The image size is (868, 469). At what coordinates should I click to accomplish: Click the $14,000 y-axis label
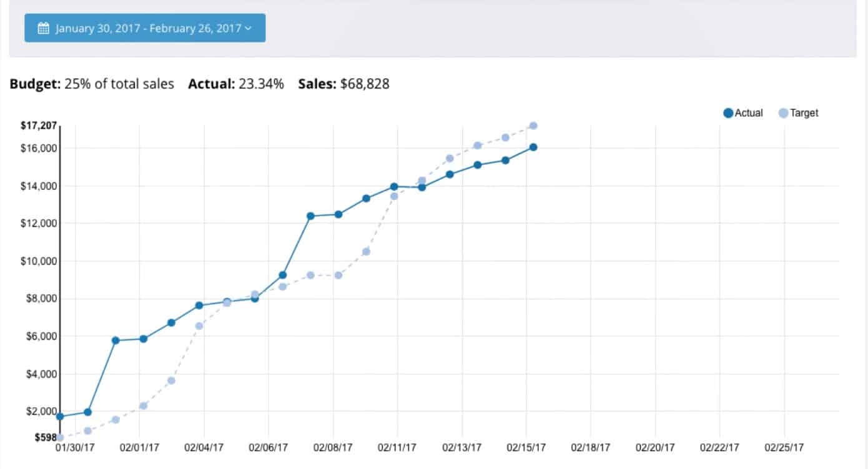(39, 186)
